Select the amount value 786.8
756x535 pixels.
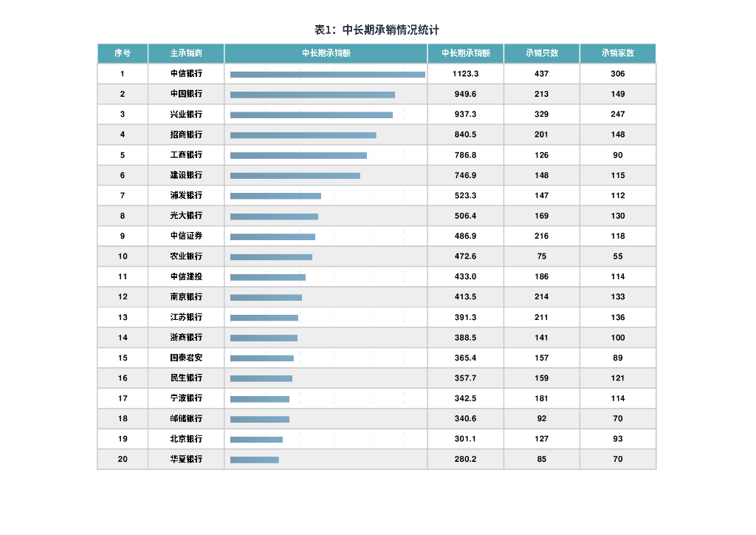tap(465, 155)
